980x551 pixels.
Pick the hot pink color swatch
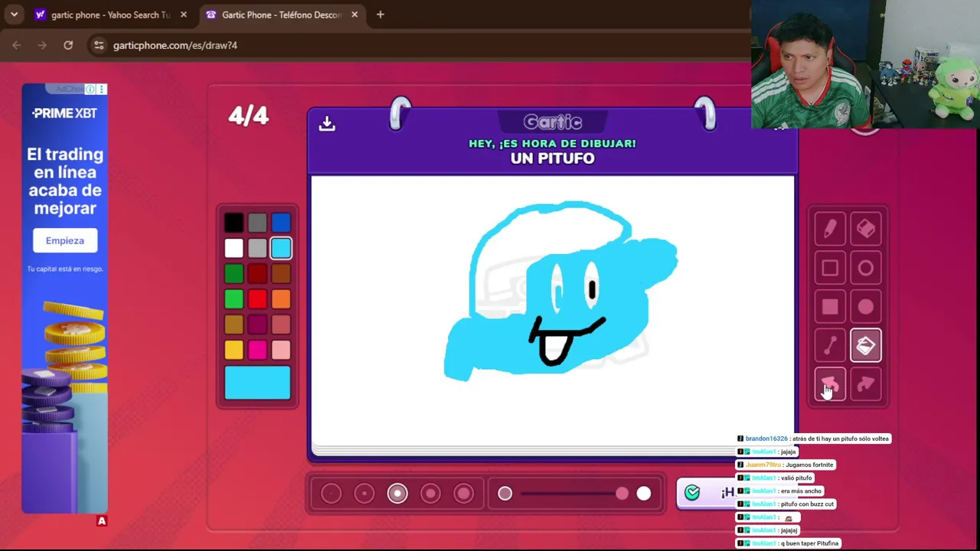tap(257, 350)
